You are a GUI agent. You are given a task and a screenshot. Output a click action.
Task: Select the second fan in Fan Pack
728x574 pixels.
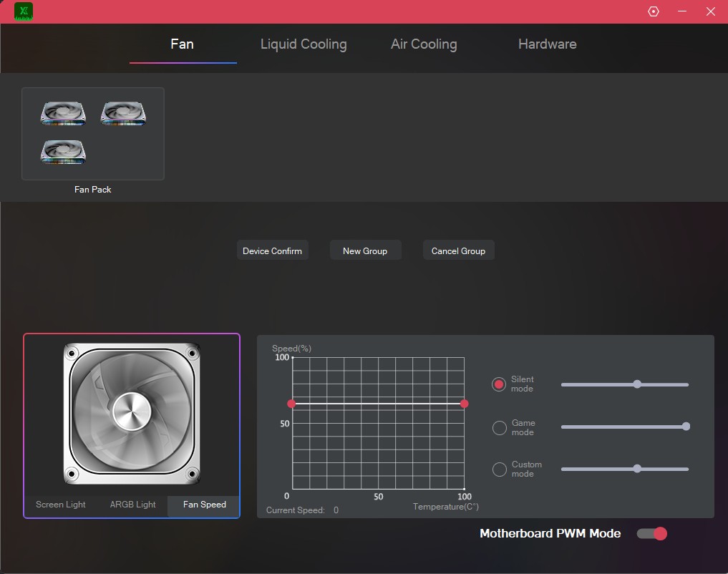(x=124, y=114)
